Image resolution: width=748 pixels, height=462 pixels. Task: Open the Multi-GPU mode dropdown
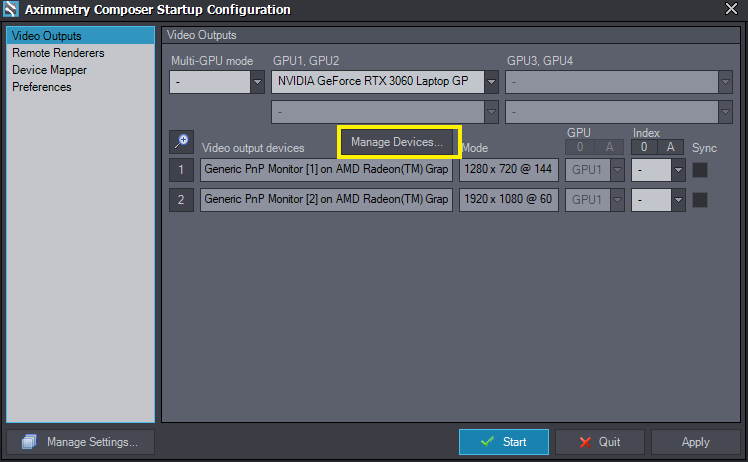click(217, 82)
